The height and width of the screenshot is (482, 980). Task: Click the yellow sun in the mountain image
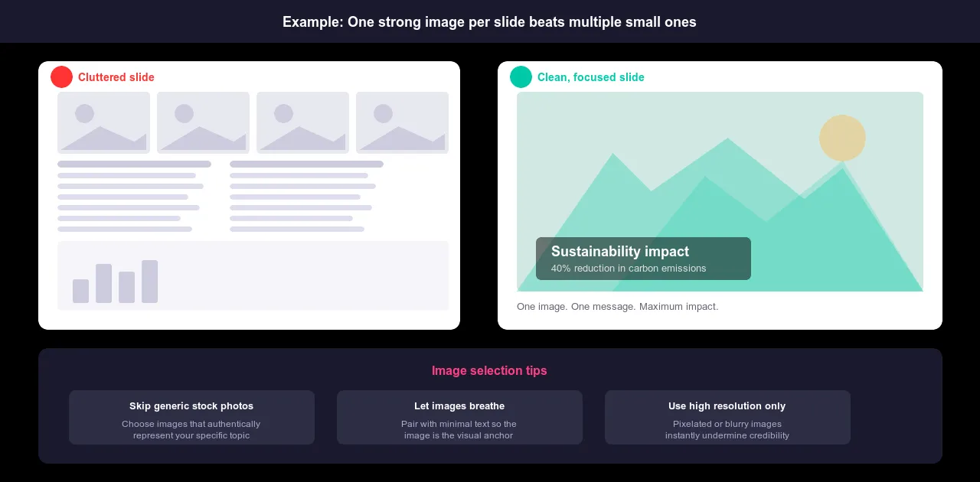point(842,138)
